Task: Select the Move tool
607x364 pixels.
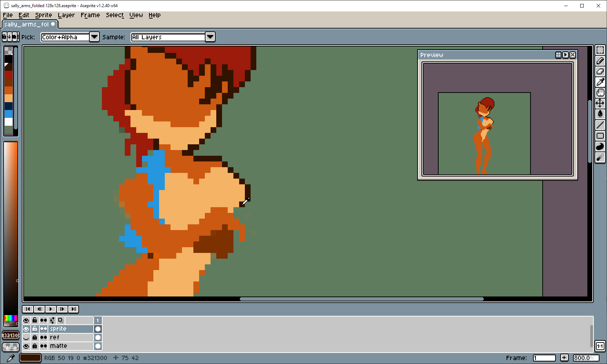Action: 601,103
